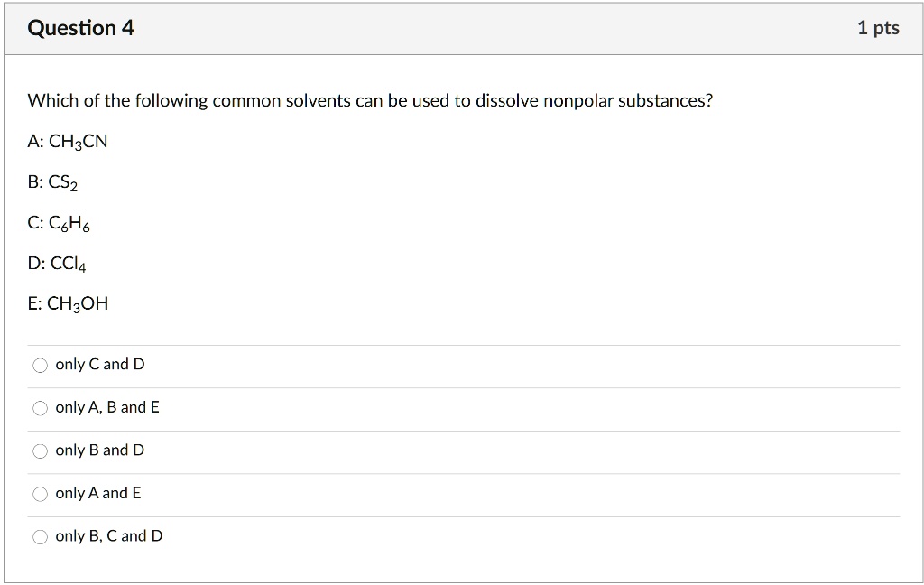Select the radio button for "only B, C and D"
Image resolution: width=924 pixels, height=585 pixels.
coord(40,536)
